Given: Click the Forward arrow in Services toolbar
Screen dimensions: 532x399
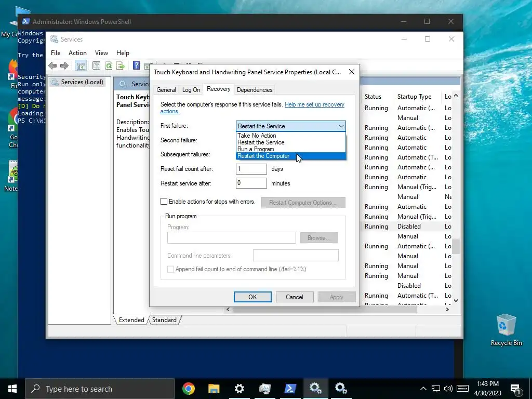Looking at the screenshot, I should click(x=64, y=65).
